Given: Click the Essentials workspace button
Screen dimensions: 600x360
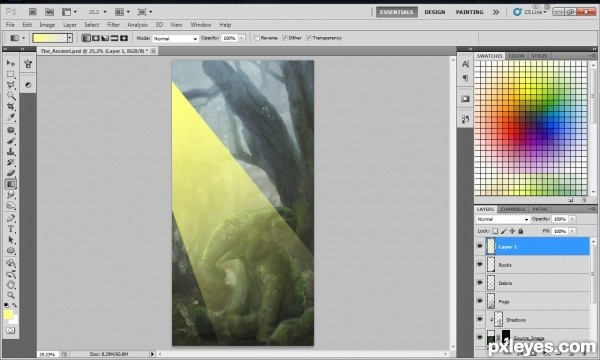Looking at the screenshot, I should pyautogui.click(x=397, y=12).
